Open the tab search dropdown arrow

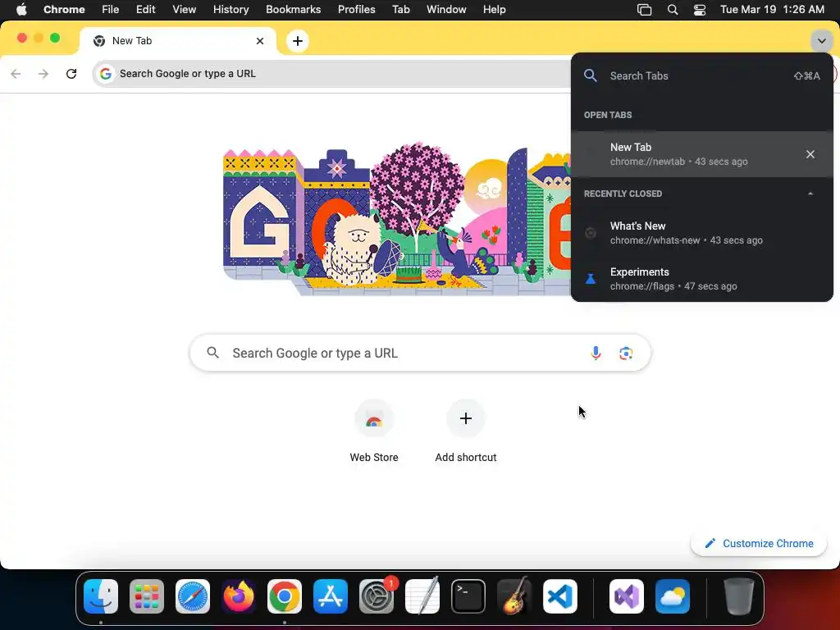[x=821, y=41]
